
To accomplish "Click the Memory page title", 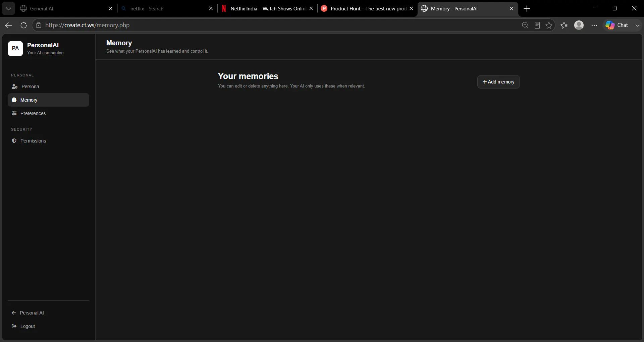I will pos(119,43).
